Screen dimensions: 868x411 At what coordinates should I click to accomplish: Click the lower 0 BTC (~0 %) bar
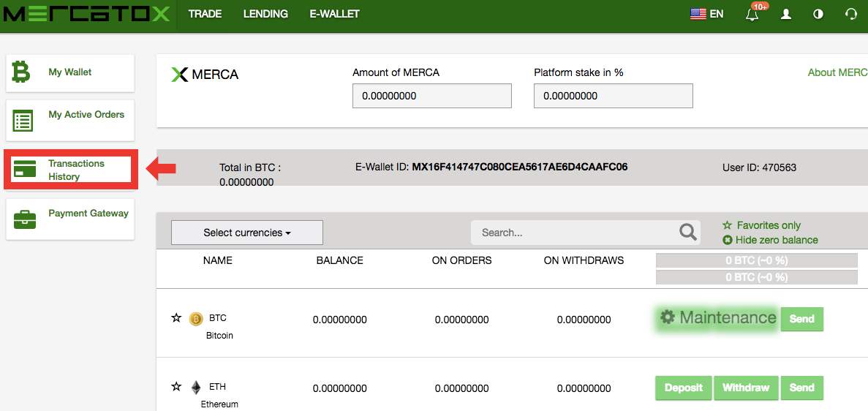click(757, 277)
